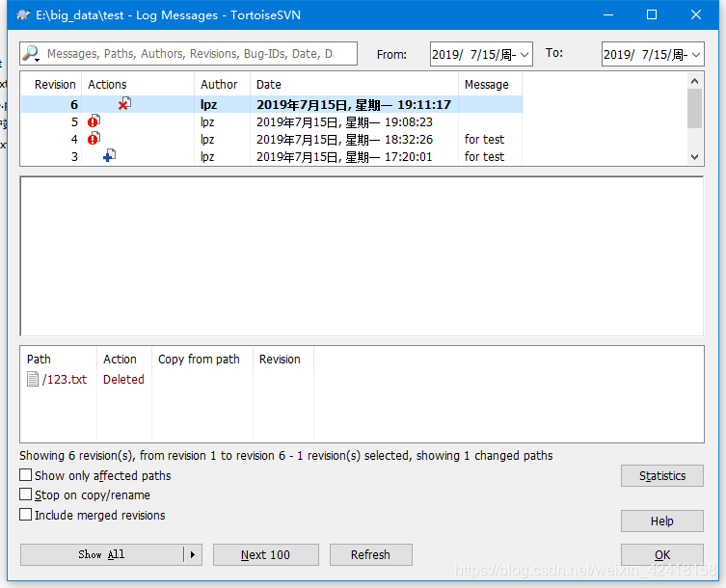726x588 pixels.
Task: Click the modified action icon in revision 4
Action: pyautogui.click(x=94, y=139)
